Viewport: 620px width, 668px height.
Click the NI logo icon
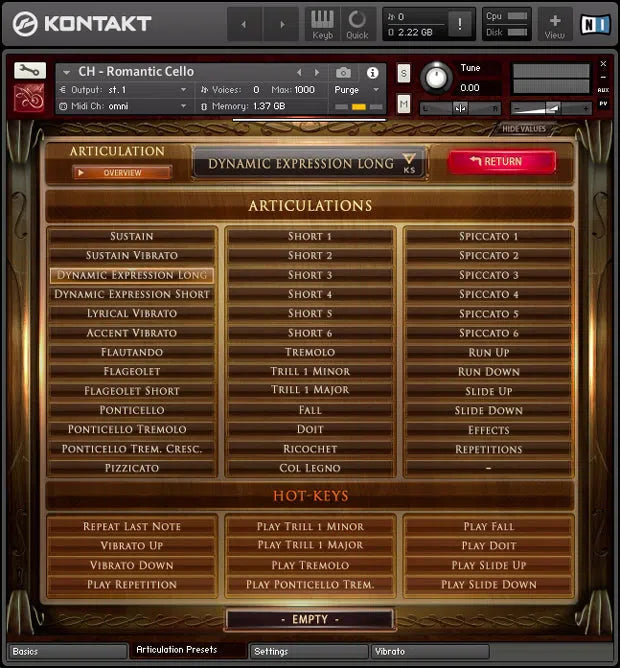pos(596,23)
